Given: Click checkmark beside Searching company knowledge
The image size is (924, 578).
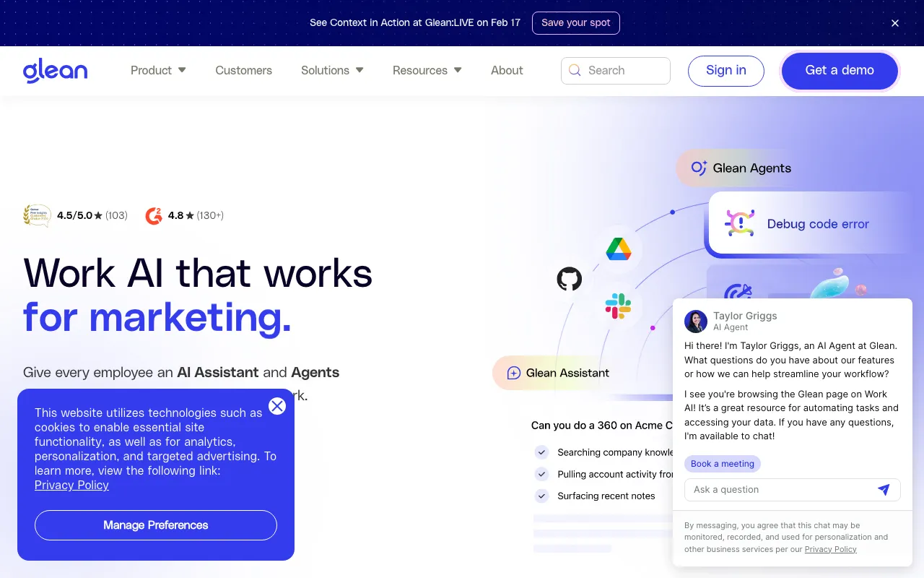Looking at the screenshot, I should [x=541, y=452].
